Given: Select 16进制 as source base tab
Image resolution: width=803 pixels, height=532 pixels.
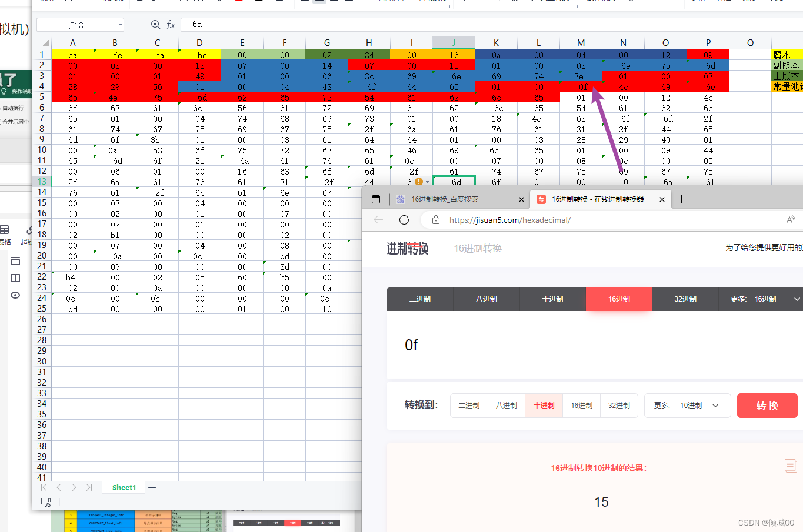Looking at the screenshot, I should click(x=619, y=299).
